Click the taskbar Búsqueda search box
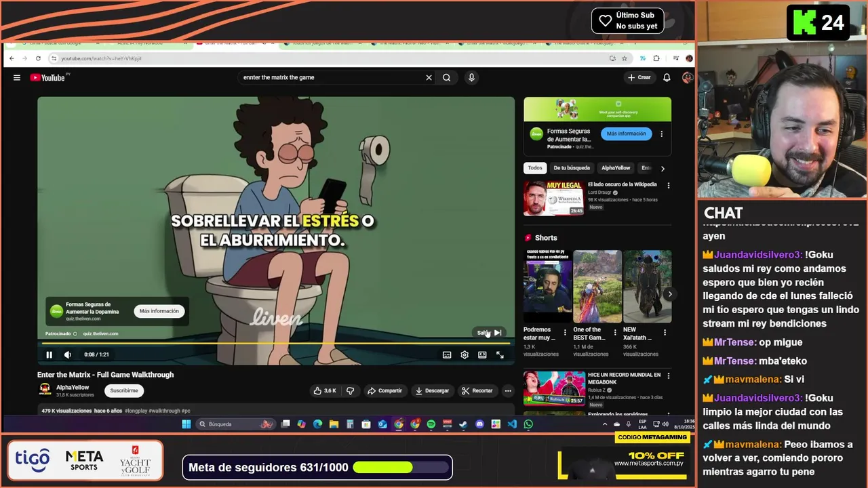868x488 pixels. click(x=235, y=424)
